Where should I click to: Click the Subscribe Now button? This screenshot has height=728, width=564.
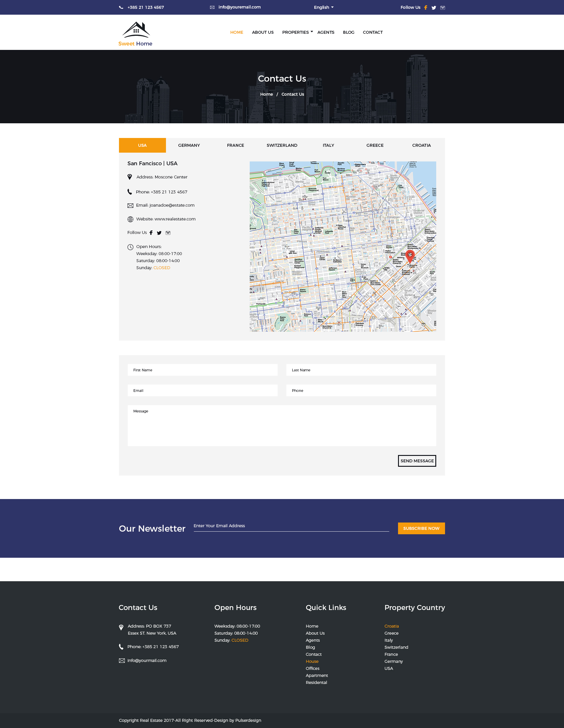tap(421, 528)
